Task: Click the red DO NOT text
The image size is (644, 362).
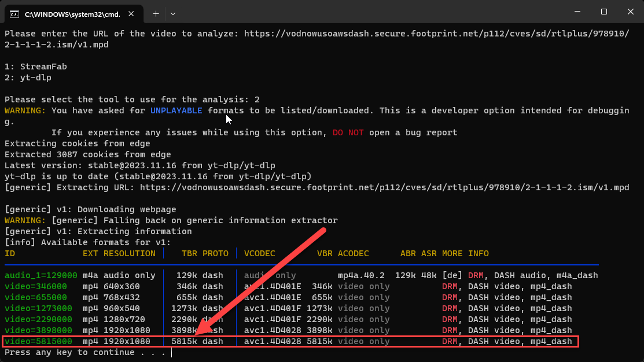Action: click(348, 132)
